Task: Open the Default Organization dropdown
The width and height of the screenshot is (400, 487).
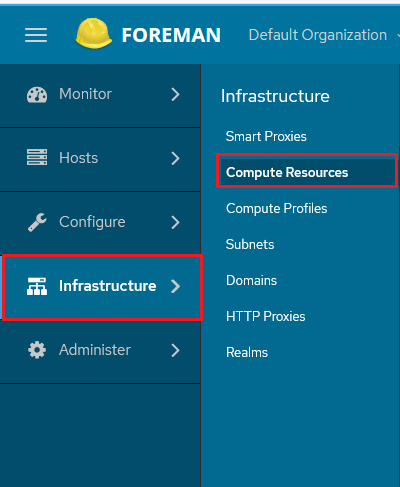Action: 323,35
